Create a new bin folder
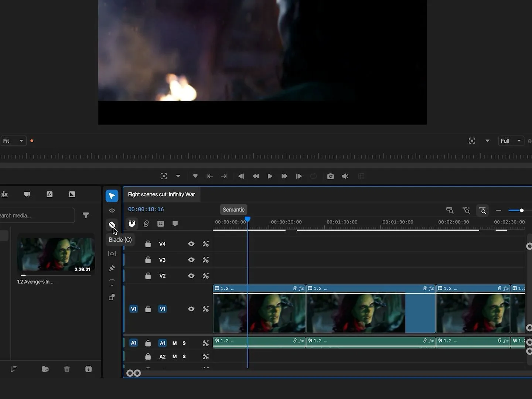 coord(45,369)
